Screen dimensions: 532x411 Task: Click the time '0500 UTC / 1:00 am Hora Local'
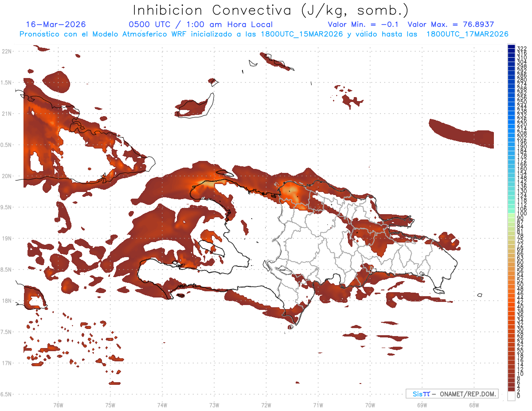click(201, 24)
